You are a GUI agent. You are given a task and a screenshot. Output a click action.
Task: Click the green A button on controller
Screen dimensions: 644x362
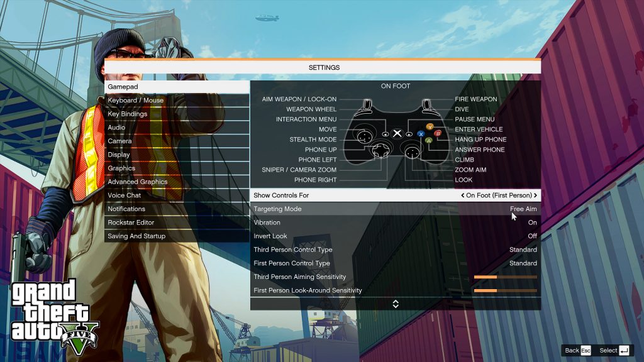[x=429, y=140]
